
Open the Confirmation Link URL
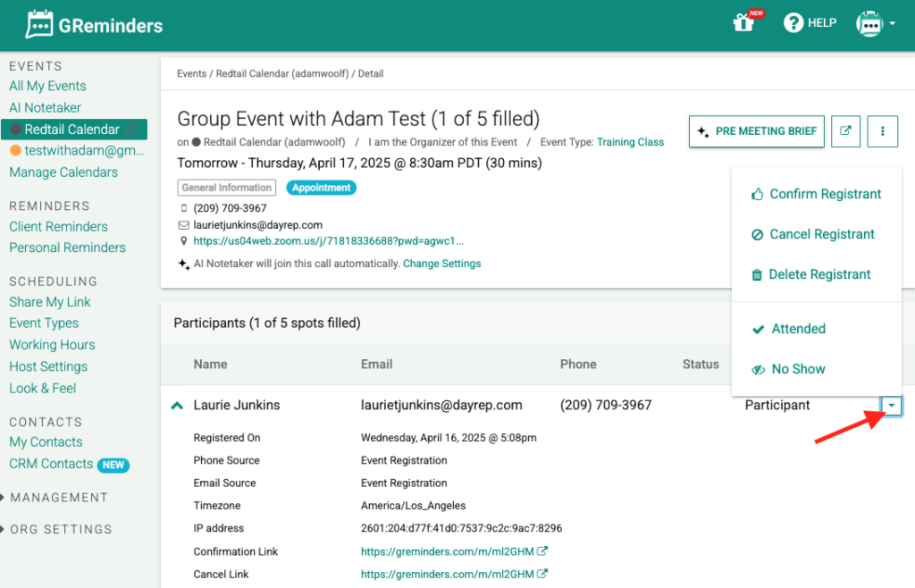448,551
